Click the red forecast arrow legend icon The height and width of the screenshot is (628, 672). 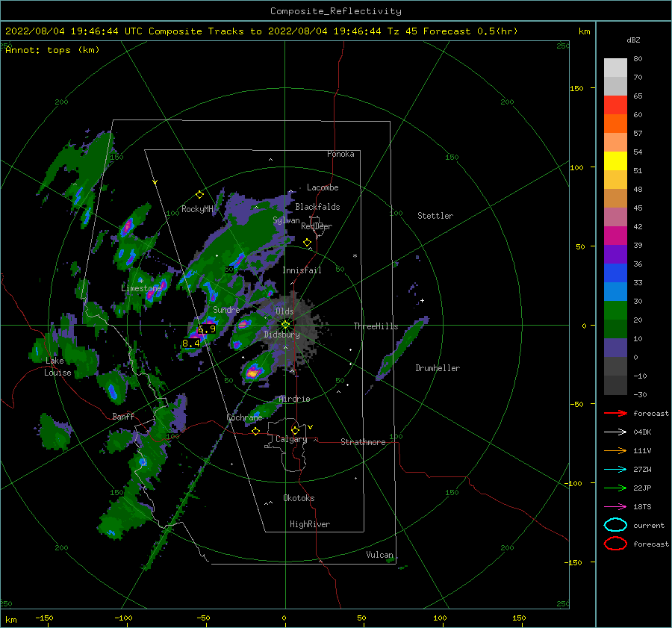click(615, 413)
